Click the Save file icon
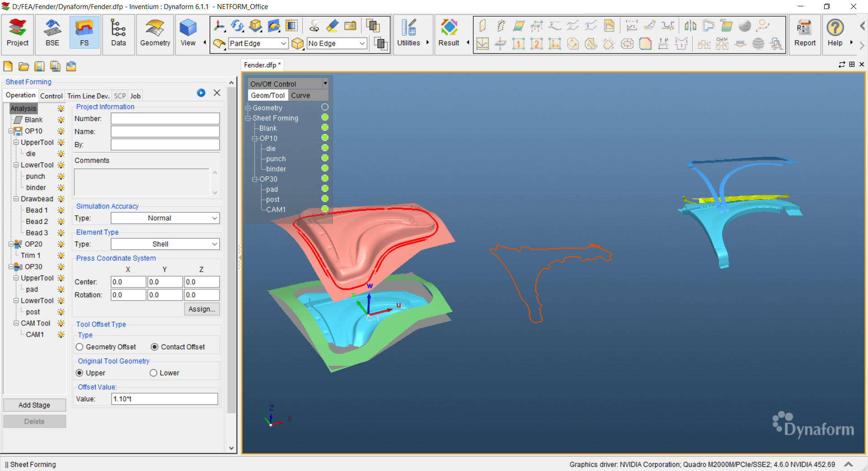Screen dimensions: 868x471 (40, 66)
